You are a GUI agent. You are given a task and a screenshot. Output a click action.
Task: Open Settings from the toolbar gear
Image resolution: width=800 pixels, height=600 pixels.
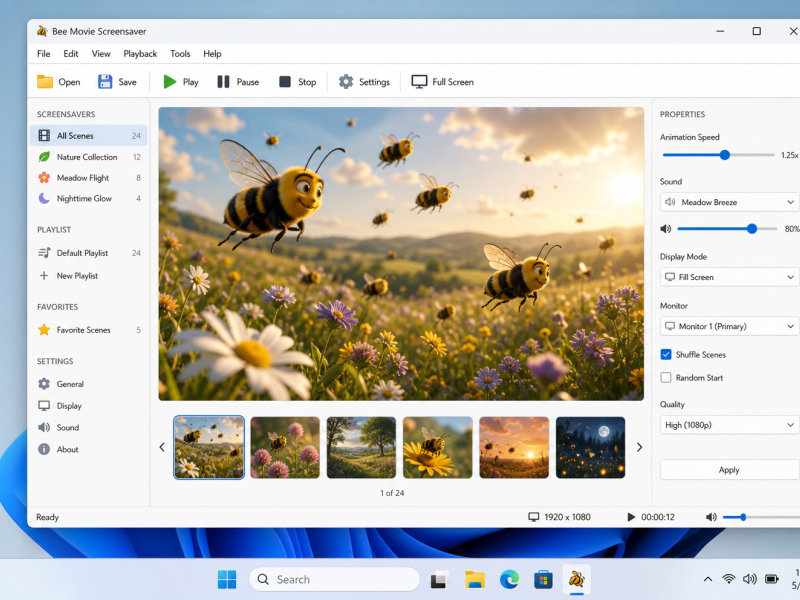point(346,82)
